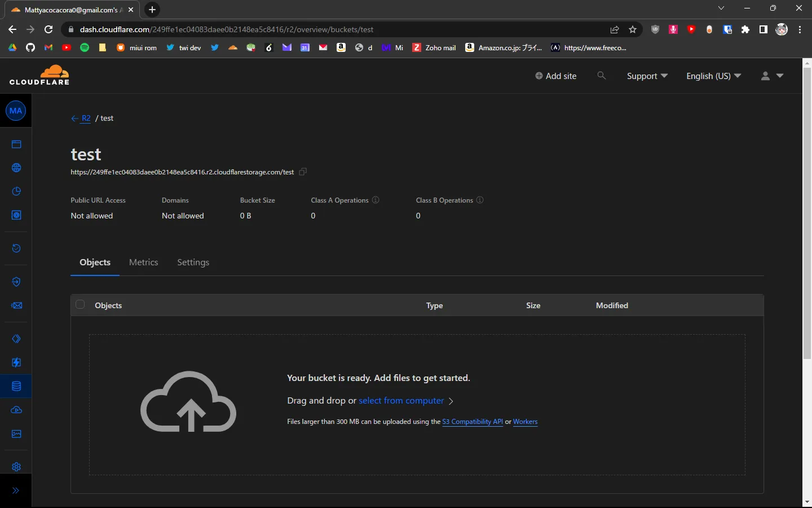Open YouTube bookmark in bookmarks bar
Screen dimensions: 812x508
coord(67,48)
